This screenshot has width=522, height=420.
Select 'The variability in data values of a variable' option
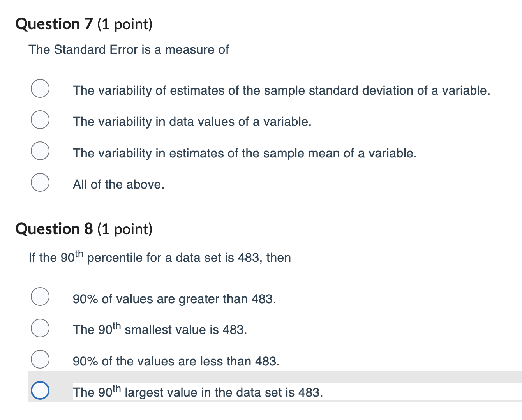click(x=40, y=120)
